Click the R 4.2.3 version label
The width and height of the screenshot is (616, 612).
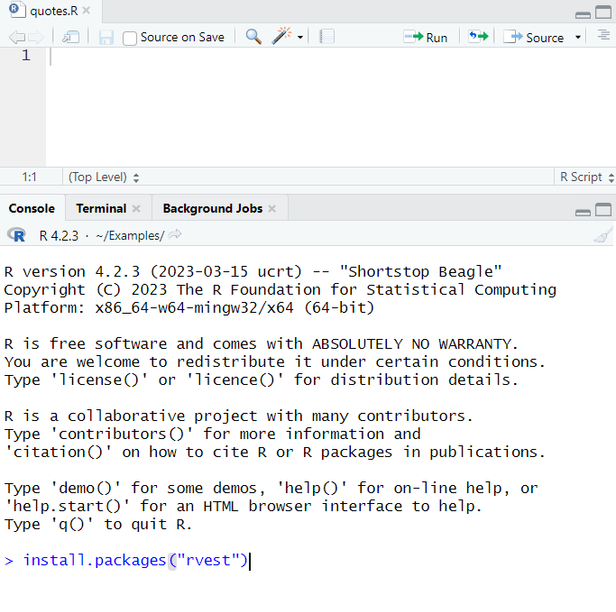coord(59,236)
